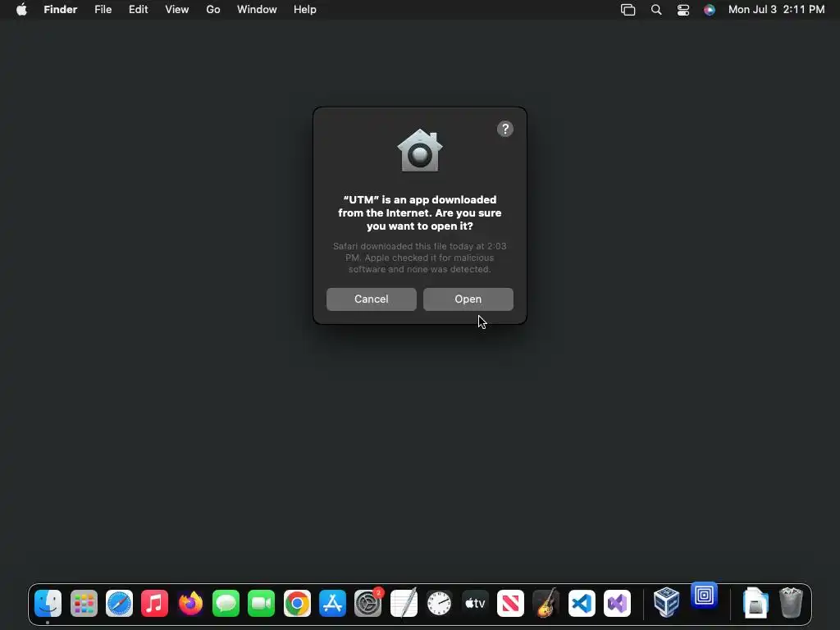Open Launchpad from the dock

click(x=84, y=603)
